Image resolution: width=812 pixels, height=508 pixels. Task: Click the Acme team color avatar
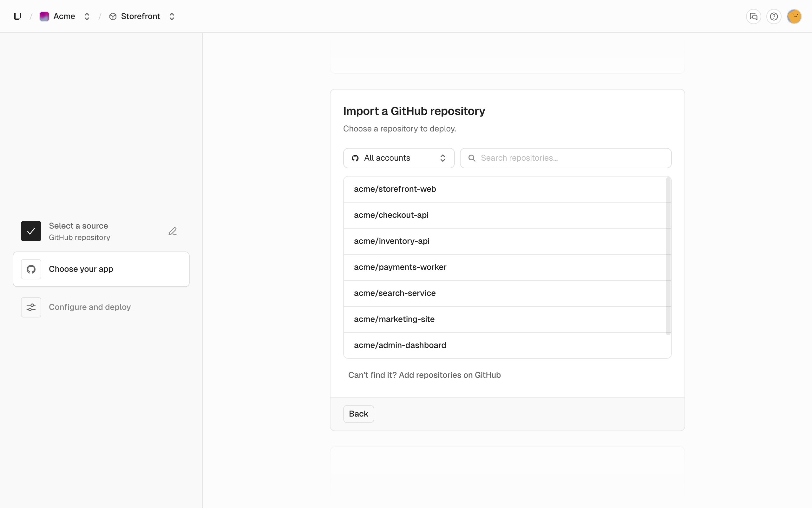coord(44,17)
